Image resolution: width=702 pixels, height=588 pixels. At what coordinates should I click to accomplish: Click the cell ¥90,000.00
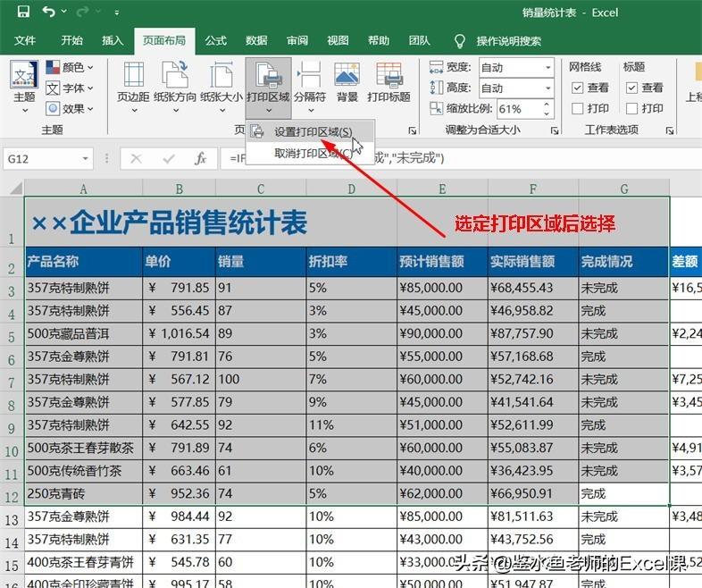[442, 333]
